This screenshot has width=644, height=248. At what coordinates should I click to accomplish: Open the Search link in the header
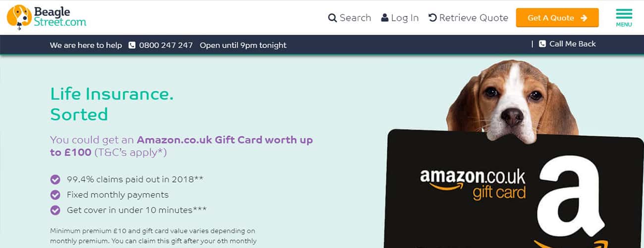pyautogui.click(x=350, y=18)
